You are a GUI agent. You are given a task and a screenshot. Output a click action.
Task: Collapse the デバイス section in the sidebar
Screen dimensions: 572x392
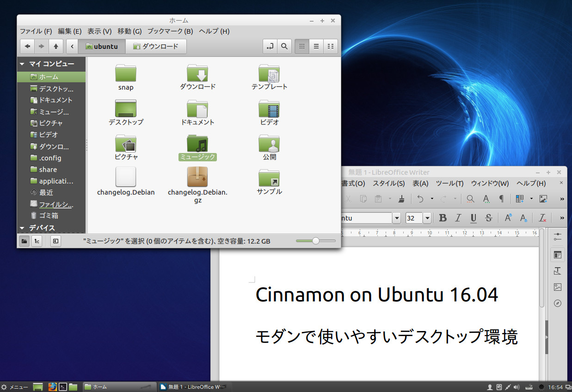click(x=22, y=227)
